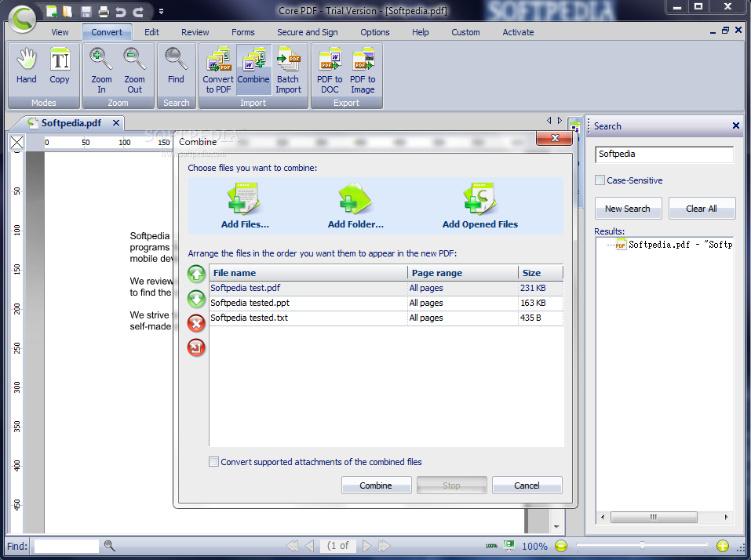Click Add Opened Files icon
The height and width of the screenshot is (560, 751).
(480, 205)
